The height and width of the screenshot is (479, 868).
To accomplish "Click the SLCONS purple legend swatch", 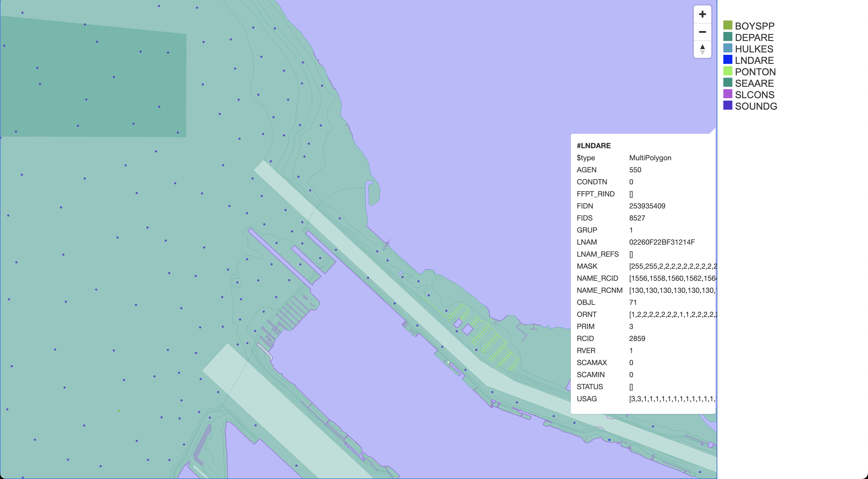I will pyautogui.click(x=728, y=94).
